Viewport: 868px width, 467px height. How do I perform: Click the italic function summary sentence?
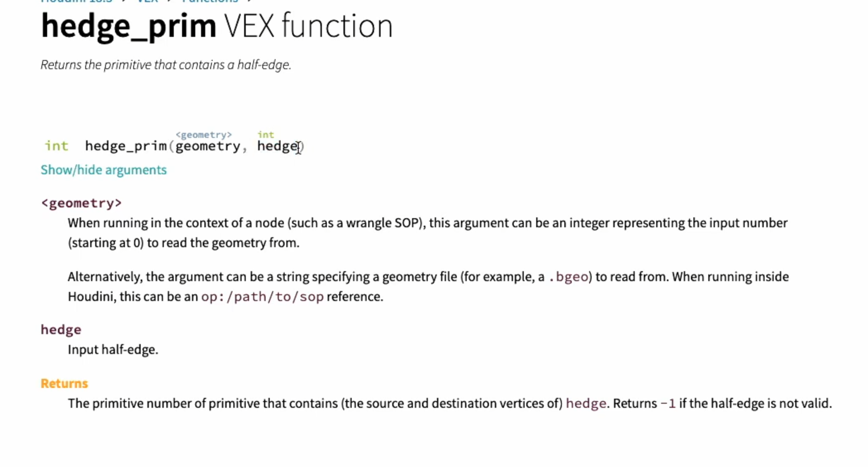click(166, 65)
